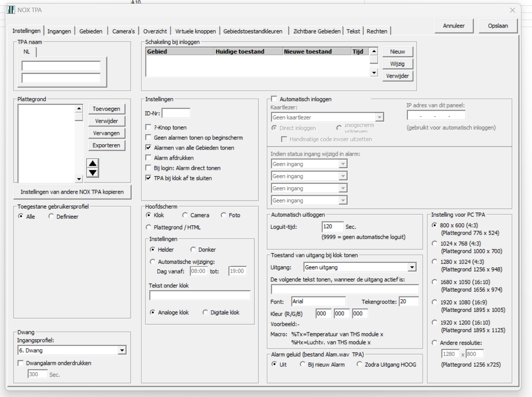Open the Rechten tab
The height and width of the screenshot is (397, 532).
coord(377,31)
